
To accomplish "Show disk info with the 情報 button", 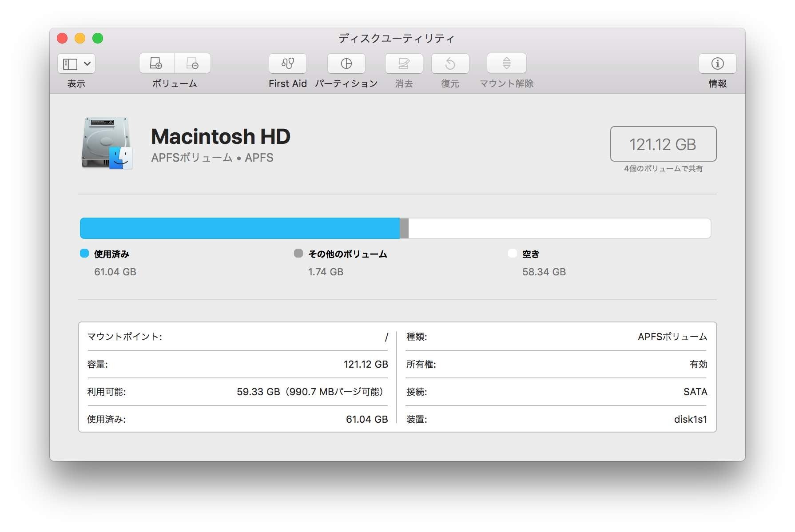I will tap(718, 64).
